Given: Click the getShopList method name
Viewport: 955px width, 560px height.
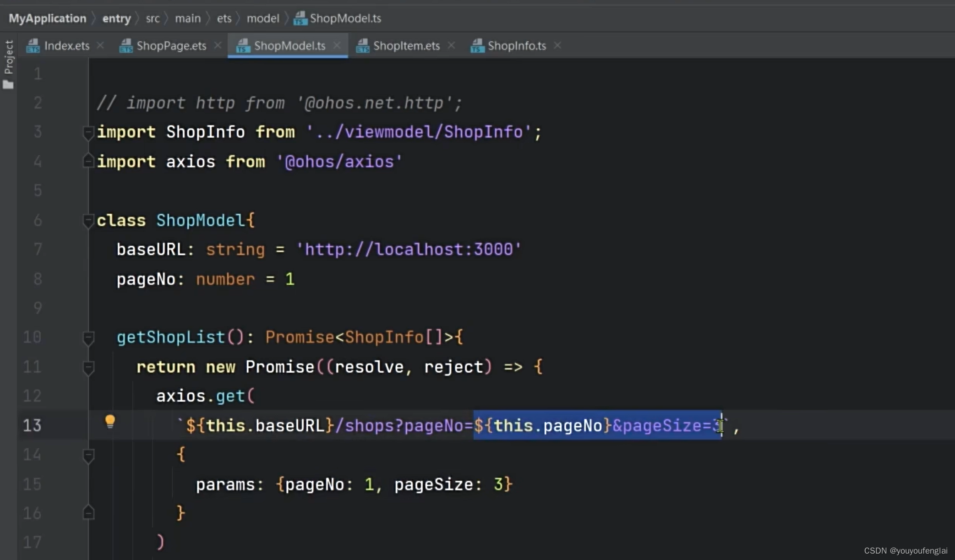Looking at the screenshot, I should point(171,337).
